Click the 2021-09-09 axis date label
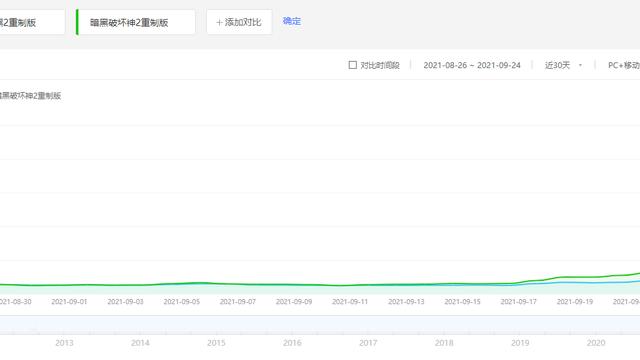The height and width of the screenshot is (360, 640). click(294, 302)
